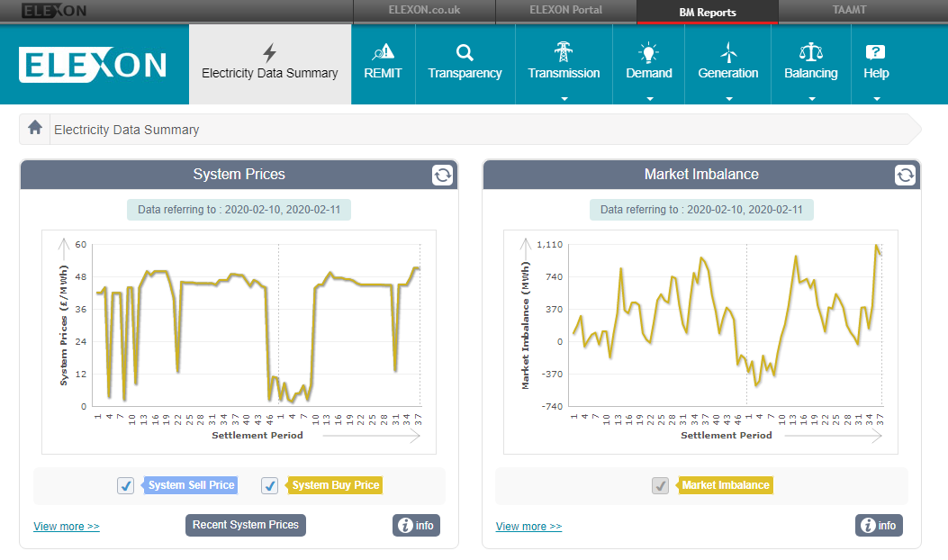Expand the Transmission menu arrow
Viewport: 948px width, 560px height.
(x=564, y=98)
